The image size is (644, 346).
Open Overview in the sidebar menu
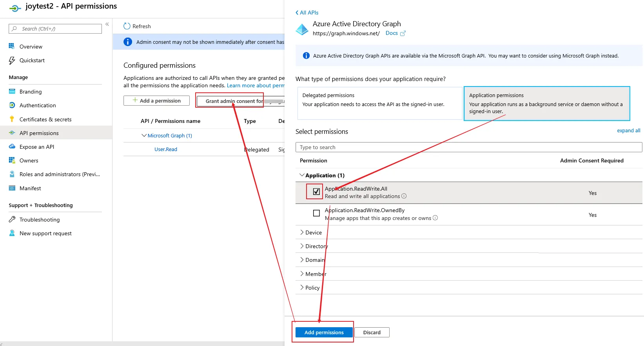(31, 47)
